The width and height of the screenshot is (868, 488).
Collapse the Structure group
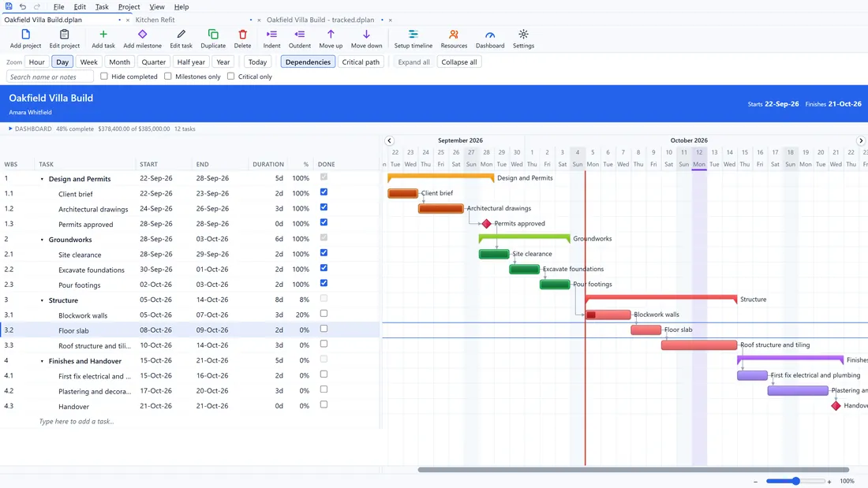(x=42, y=300)
